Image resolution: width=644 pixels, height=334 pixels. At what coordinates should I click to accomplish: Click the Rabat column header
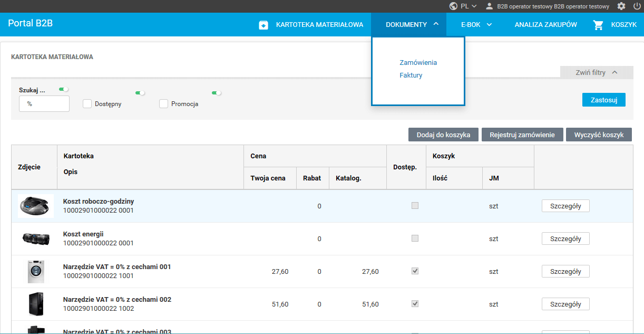click(x=312, y=178)
